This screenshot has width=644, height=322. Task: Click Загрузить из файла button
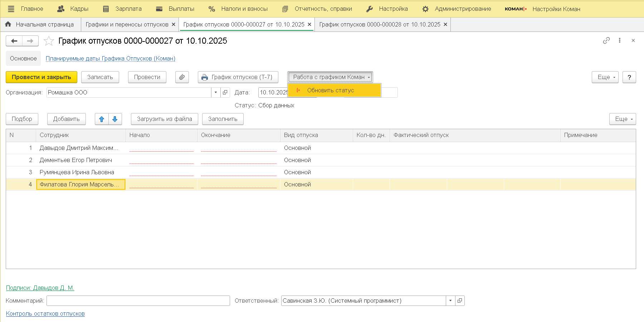[164, 119]
